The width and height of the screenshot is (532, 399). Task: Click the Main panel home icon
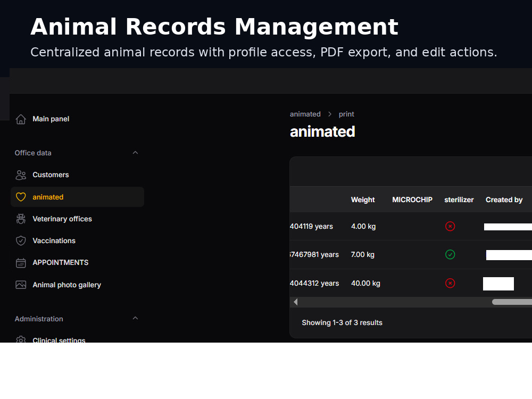pos(21,119)
